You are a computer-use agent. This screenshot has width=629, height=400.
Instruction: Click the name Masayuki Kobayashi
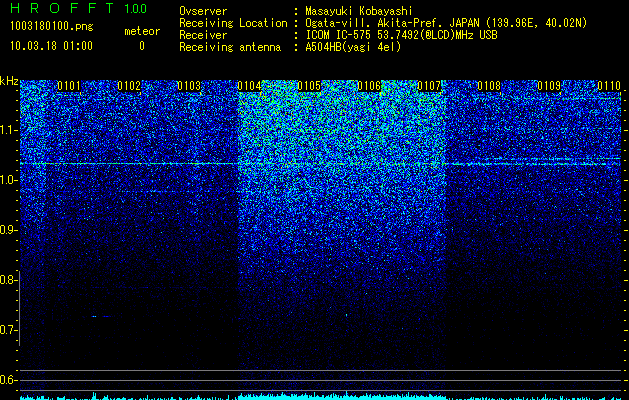point(359,12)
